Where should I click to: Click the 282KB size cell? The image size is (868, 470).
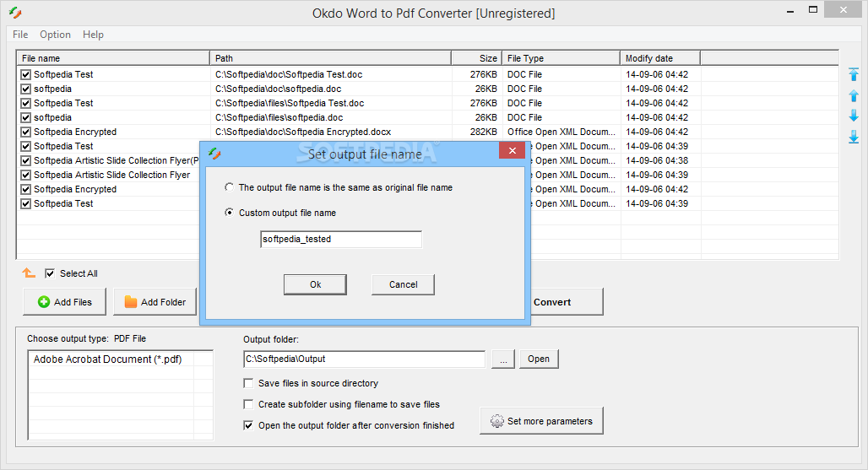coord(483,132)
